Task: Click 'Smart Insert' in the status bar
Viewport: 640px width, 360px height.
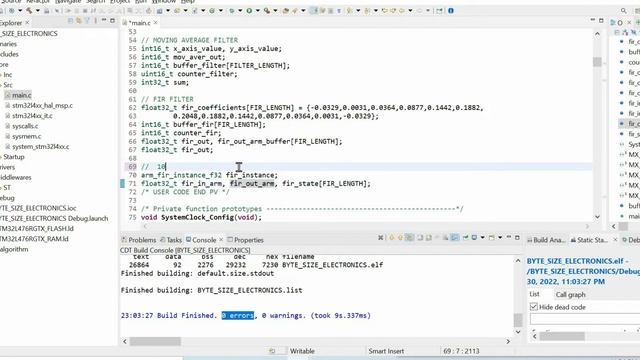Action: coord(386,351)
